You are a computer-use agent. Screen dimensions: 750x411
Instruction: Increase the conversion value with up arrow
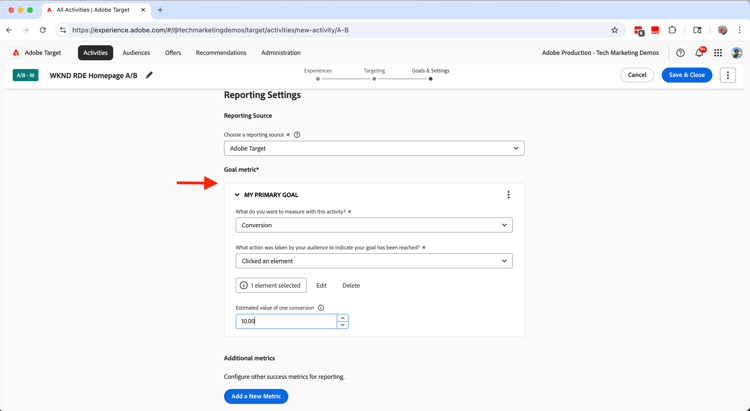342,318
